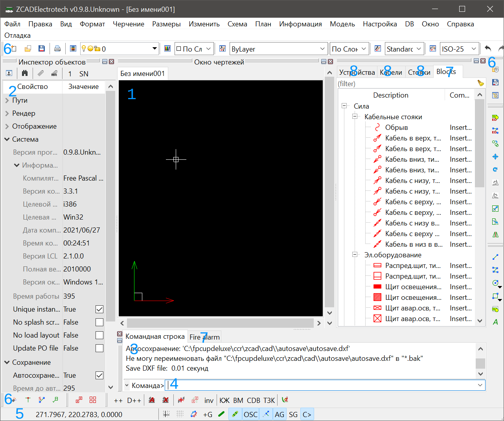The image size is (504, 421).
Task: Click the '++' numbering tool
Action: pyautogui.click(x=118, y=400)
